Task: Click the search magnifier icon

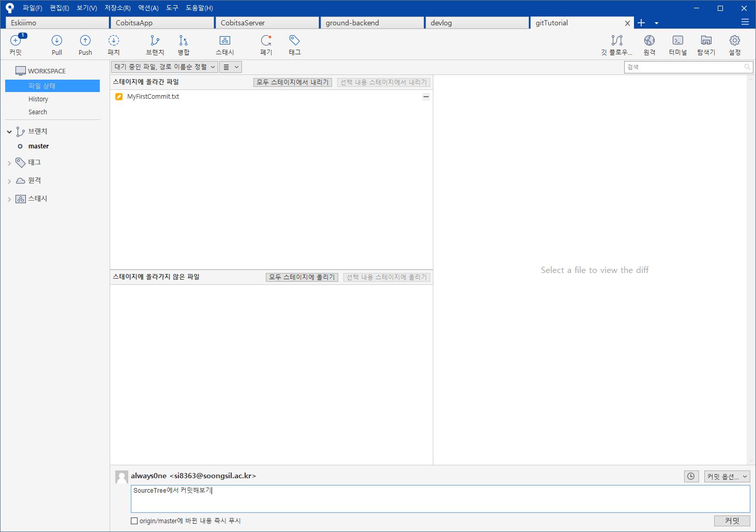Action: click(x=747, y=67)
